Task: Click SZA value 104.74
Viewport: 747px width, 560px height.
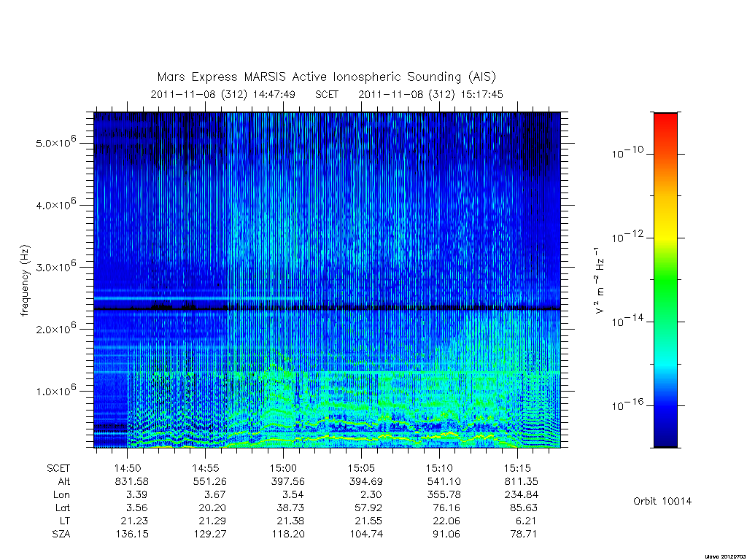Action: pyautogui.click(x=366, y=534)
